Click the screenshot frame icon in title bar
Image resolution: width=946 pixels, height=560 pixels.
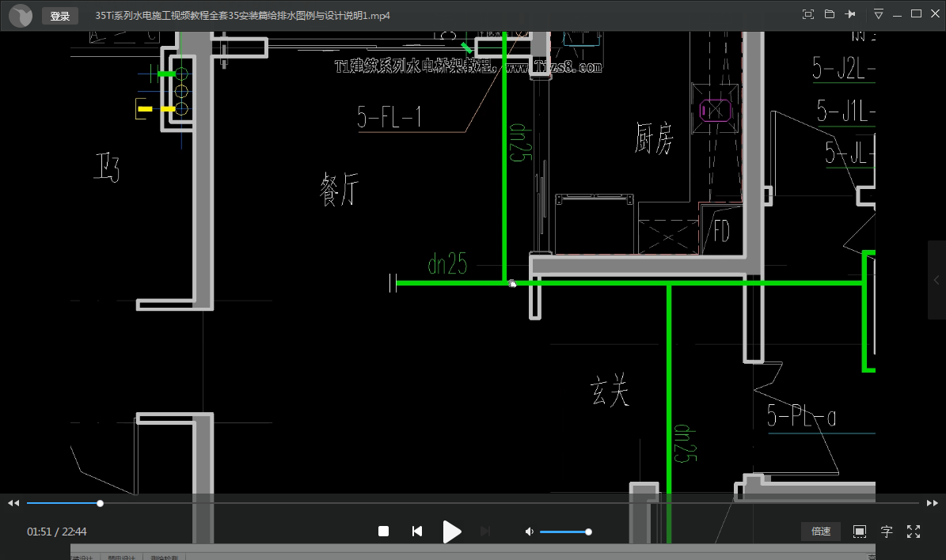(x=808, y=14)
